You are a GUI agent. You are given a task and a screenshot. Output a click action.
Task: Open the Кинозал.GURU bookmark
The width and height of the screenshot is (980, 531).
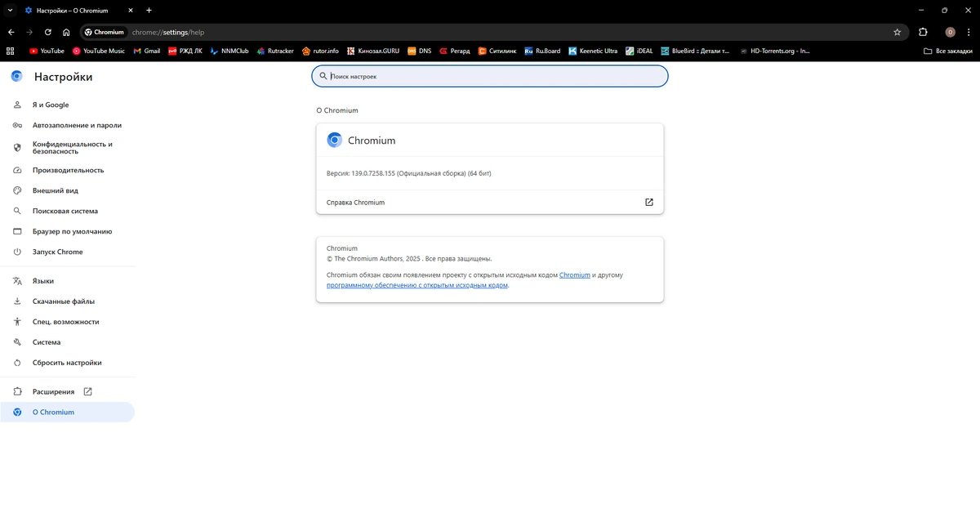(x=373, y=51)
